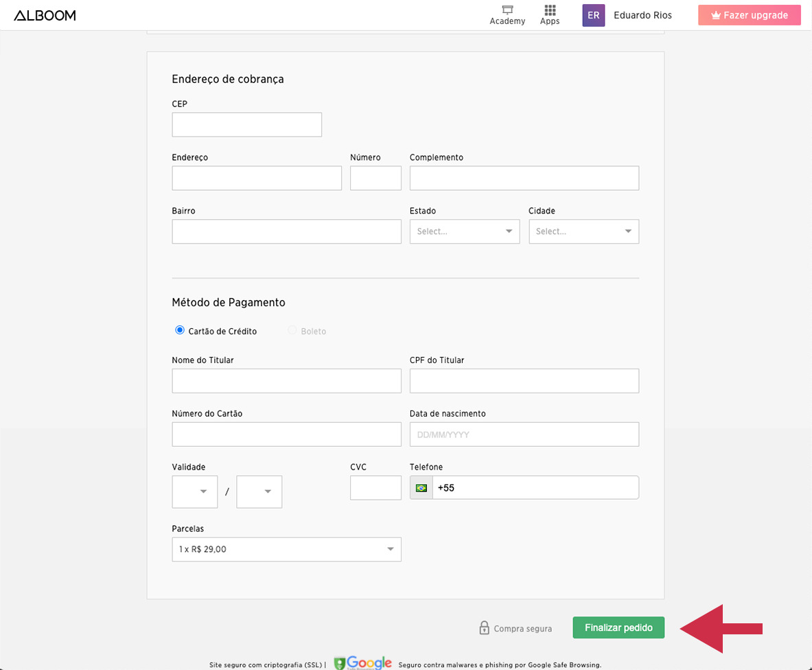Click the Alboom logo
This screenshot has width=812, height=670.
click(45, 15)
